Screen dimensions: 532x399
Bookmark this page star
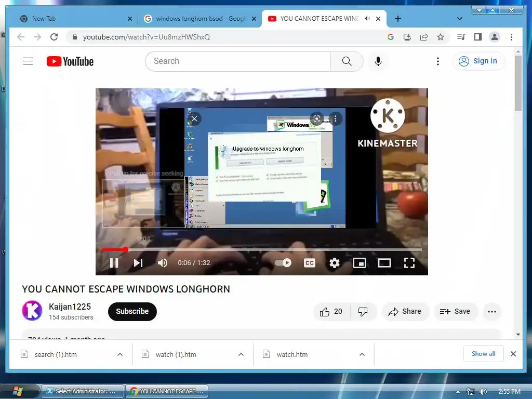pos(441,37)
